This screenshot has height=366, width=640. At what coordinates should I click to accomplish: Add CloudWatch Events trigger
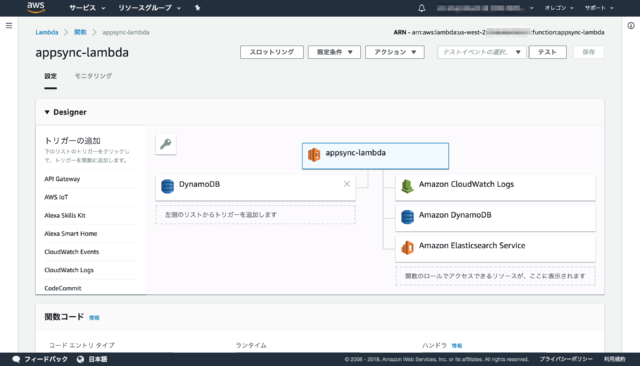(71, 252)
